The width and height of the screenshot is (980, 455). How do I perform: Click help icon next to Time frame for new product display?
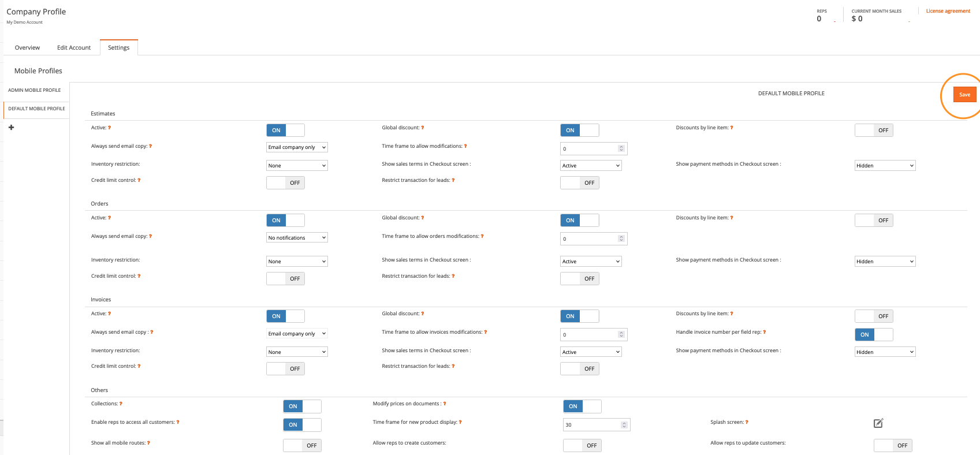coord(460,422)
